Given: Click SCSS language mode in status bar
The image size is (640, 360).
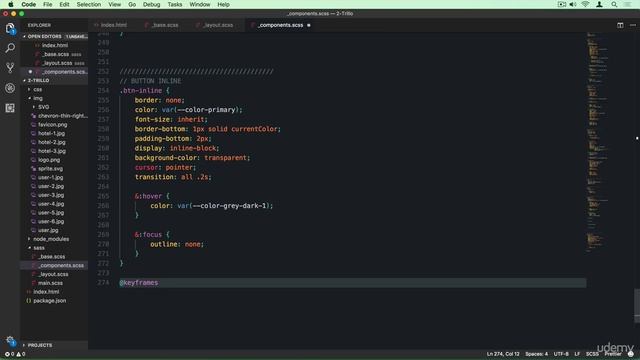Looking at the screenshot, I should click(x=592, y=354).
